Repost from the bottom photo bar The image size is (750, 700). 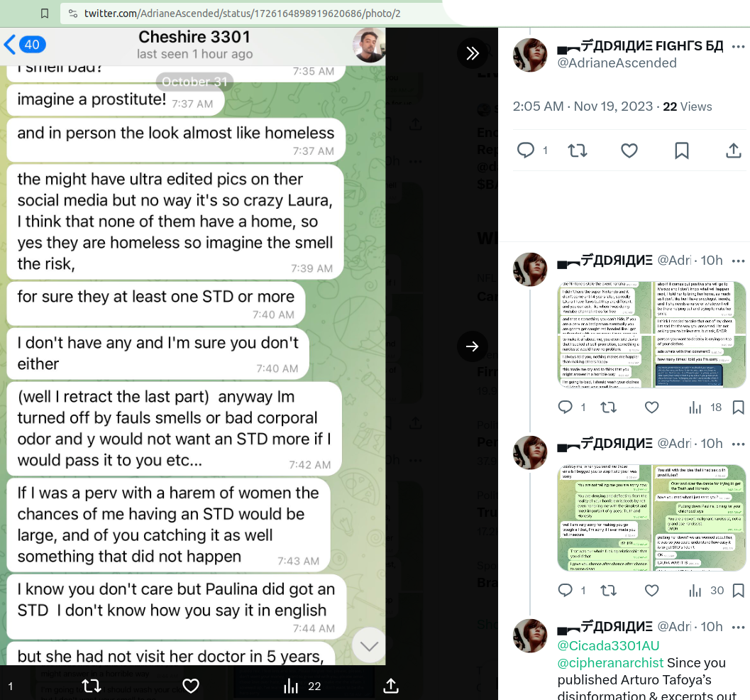pyautogui.click(x=91, y=686)
